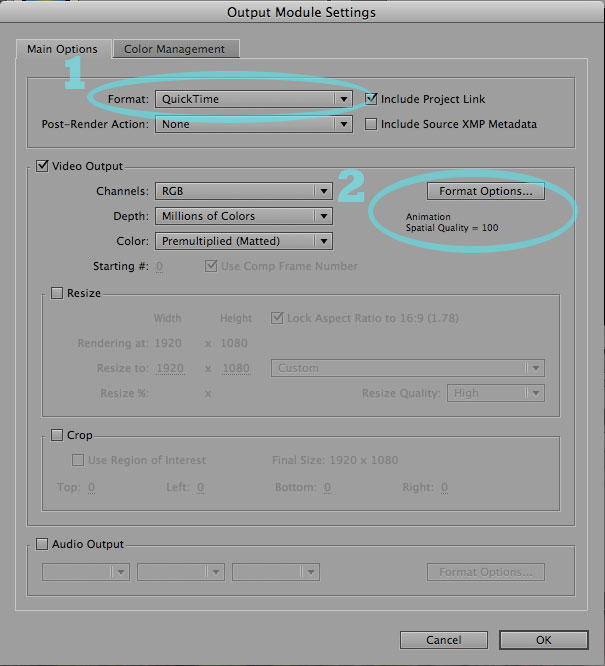Open the Channels dropdown set to RGB
The image size is (605, 666).
(x=244, y=191)
